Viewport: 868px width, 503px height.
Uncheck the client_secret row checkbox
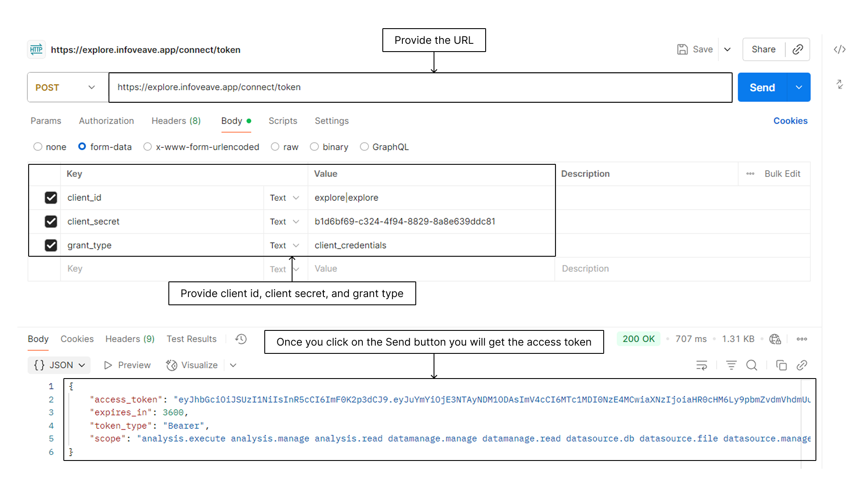tap(51, 222)
